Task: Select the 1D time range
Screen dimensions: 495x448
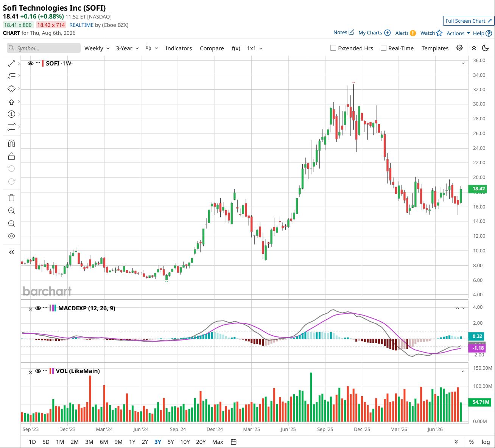Action: pos(33,442)
